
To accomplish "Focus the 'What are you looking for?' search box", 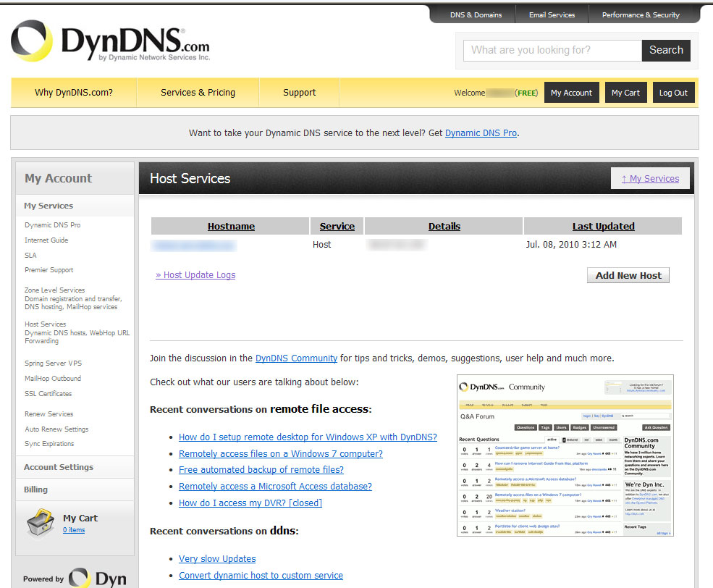I will (x=552, y=50).
